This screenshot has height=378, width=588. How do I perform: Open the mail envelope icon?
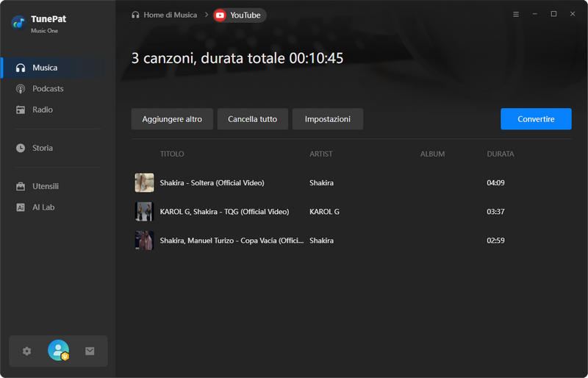tap(90, 351)
